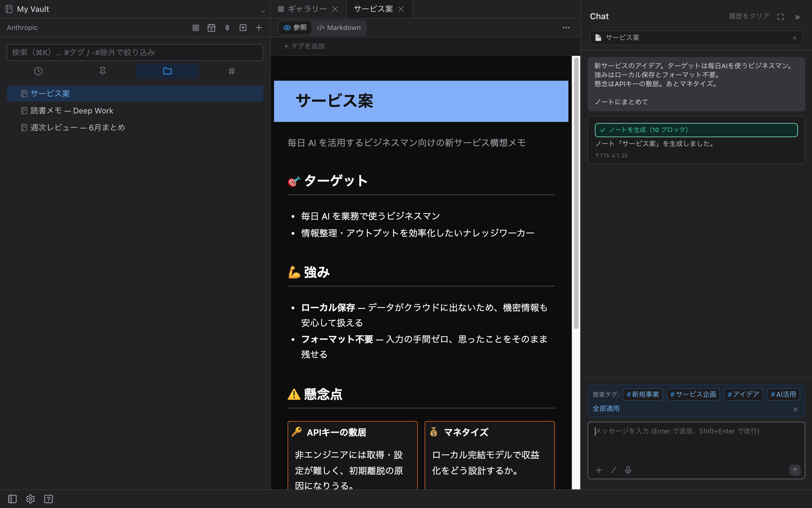Open 読書メモ — Deep Work note
The width and height of the screenshot is (812, 508).
coord(135,111)
